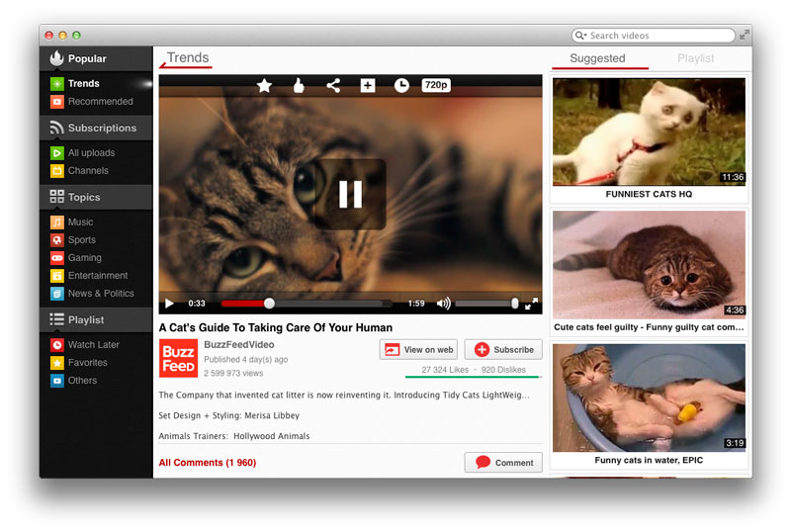Click the View on web button
The image size is (791, 532).
pos(418,350)
